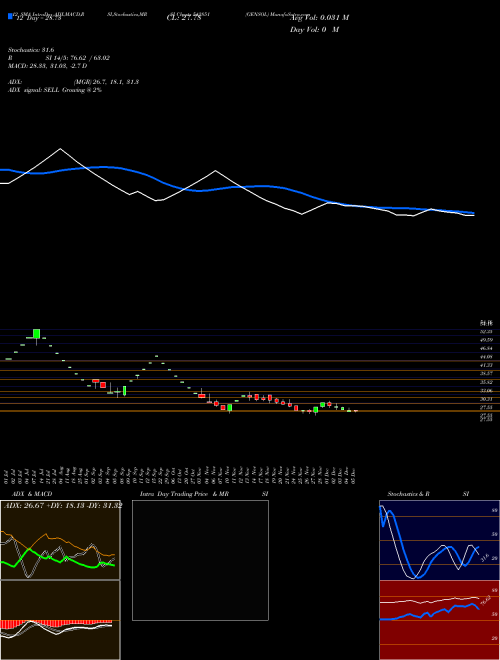Open the empty intraday trading price panel
This screenshot has width=500, height=660.
pos(200,560)
